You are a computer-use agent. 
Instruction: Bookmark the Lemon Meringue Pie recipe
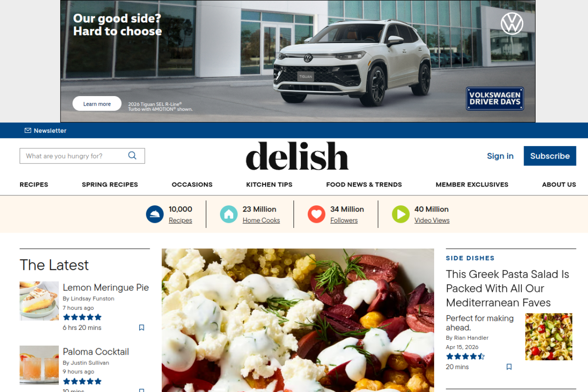[x=141, y=328]
